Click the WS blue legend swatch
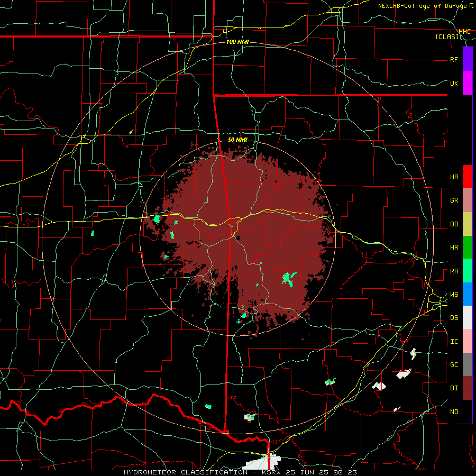This screenshot has width=476, height=476. pyautogui.click(x=467, y=294)
